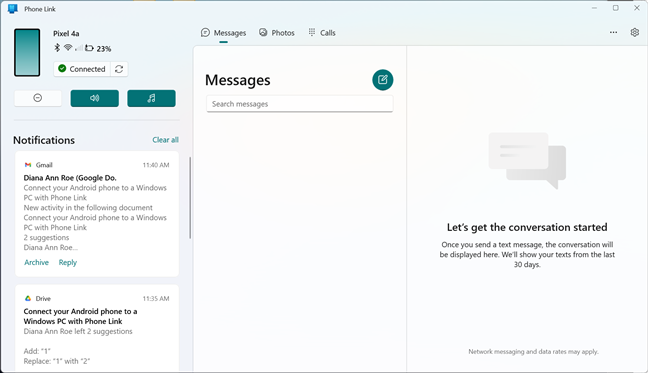
Task: Switch to the Messages tab
Action: (224, 33)
